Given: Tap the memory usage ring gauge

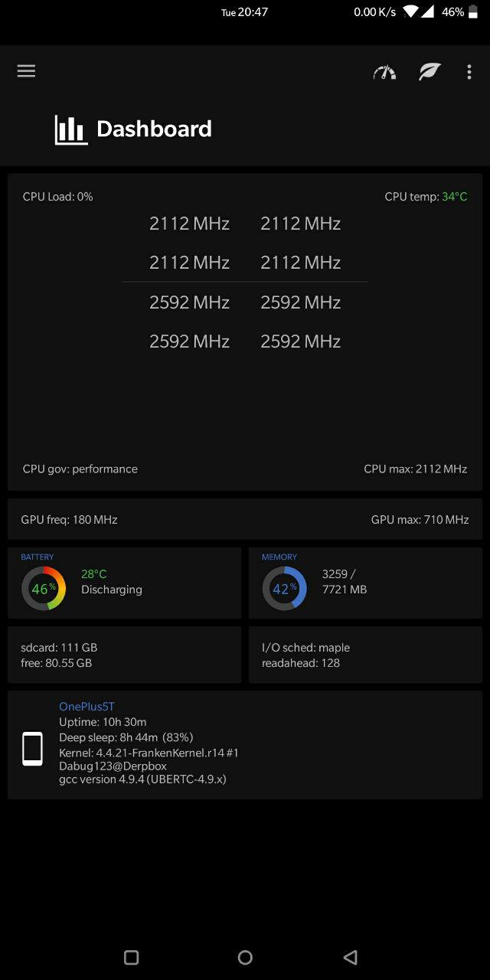Looking at the screenshot, I should pos(284,589).
